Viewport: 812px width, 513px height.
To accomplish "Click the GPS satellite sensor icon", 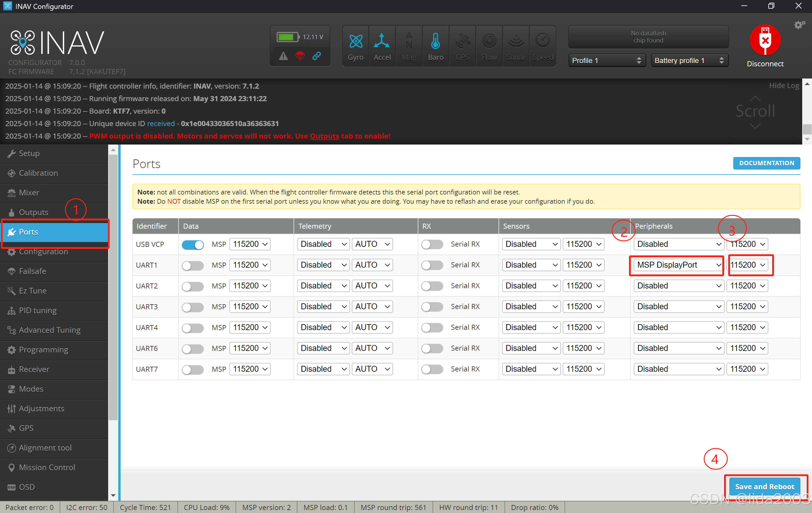I will tap(462, 42).
